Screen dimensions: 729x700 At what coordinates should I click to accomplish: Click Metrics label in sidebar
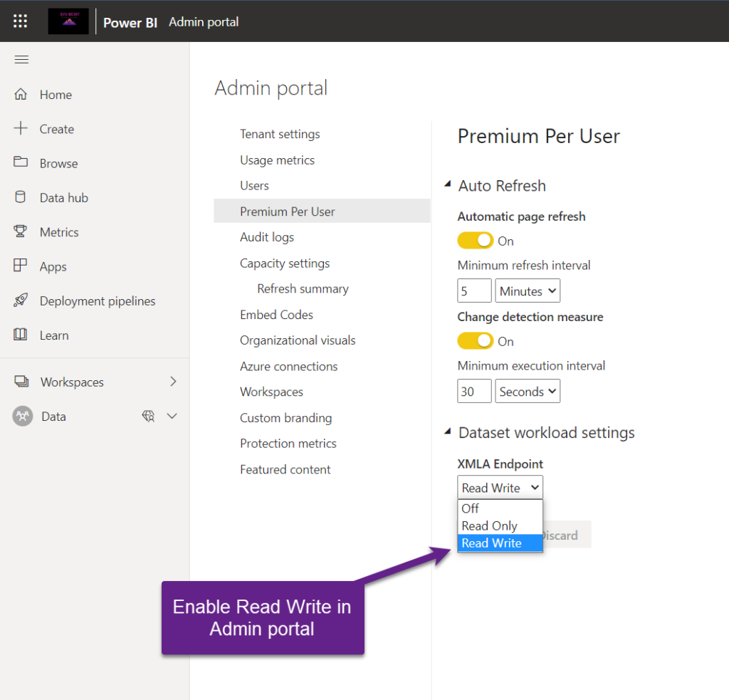point(59,232)
